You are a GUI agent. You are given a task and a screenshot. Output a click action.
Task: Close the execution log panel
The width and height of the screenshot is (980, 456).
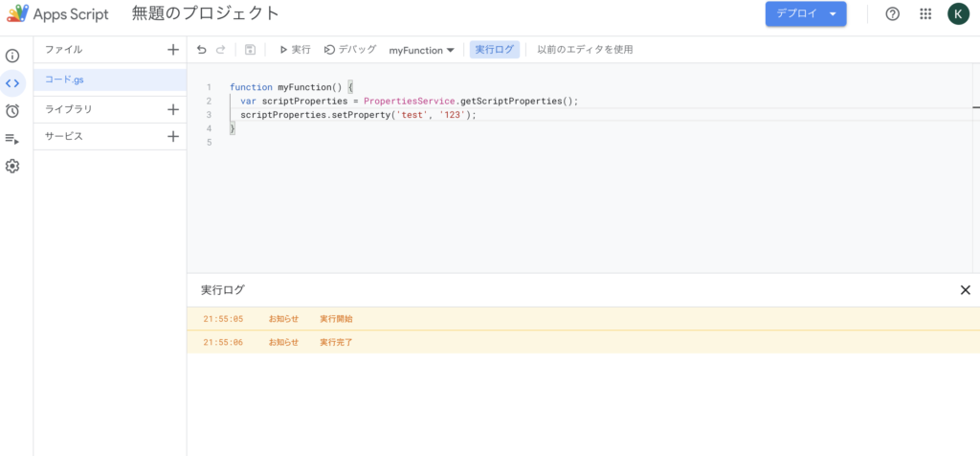click(965, 289)
